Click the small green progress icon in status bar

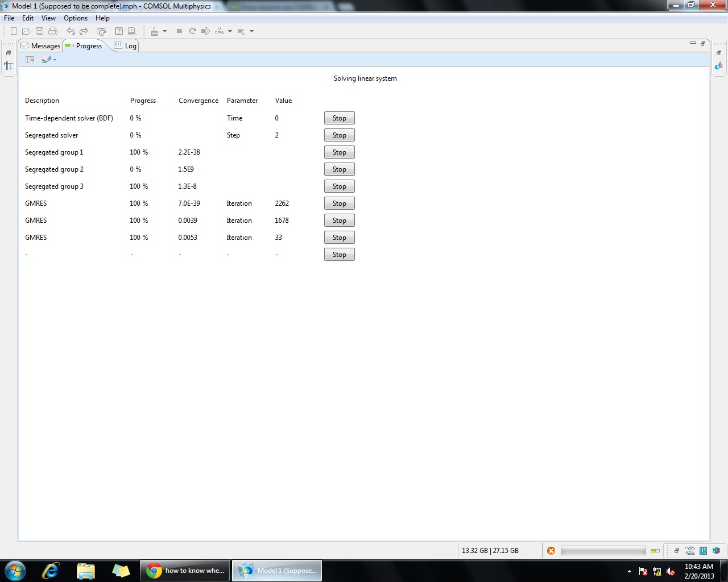tap(655, 550)
